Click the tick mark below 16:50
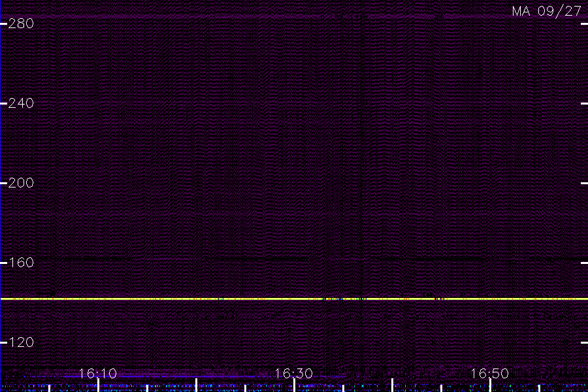The image size is (588, 392). coord(490,385)
